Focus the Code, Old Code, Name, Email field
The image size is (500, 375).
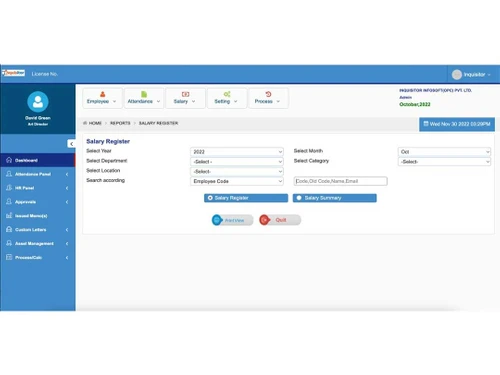point(340,181)
